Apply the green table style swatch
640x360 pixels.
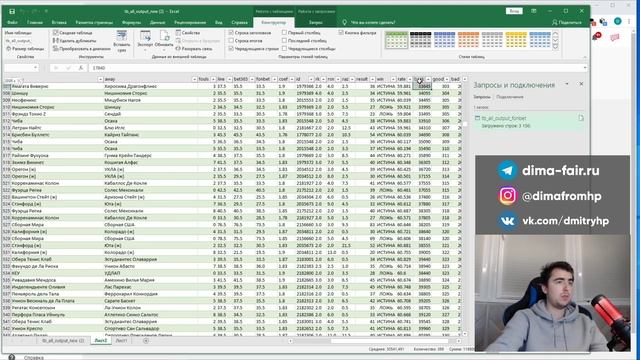tap(396, 40)
